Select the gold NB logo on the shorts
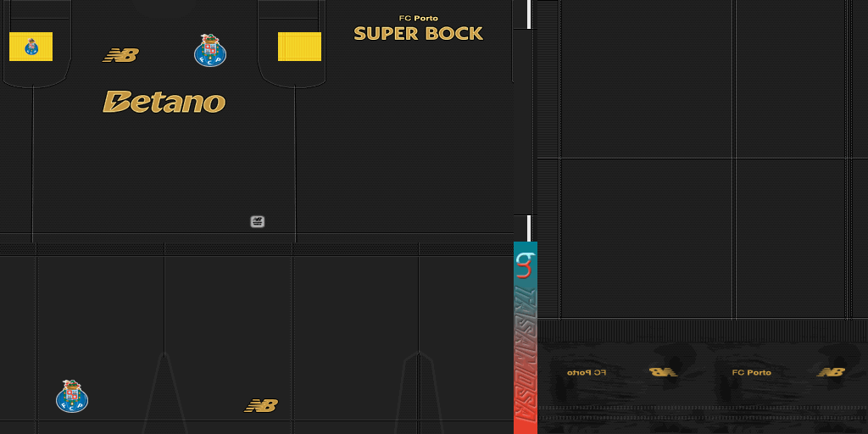The image size is (868, 434). pyautogui.click(x=261, y=405)
